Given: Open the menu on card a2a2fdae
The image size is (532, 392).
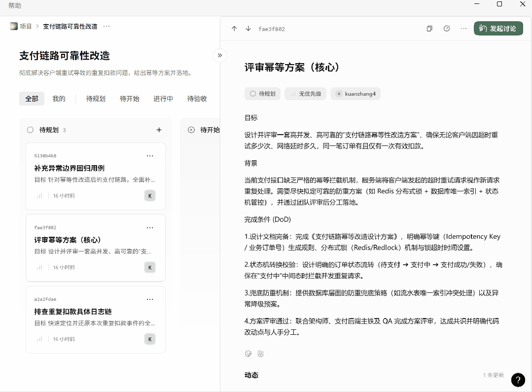Looking at the screenshot, I should coord(150,299).
